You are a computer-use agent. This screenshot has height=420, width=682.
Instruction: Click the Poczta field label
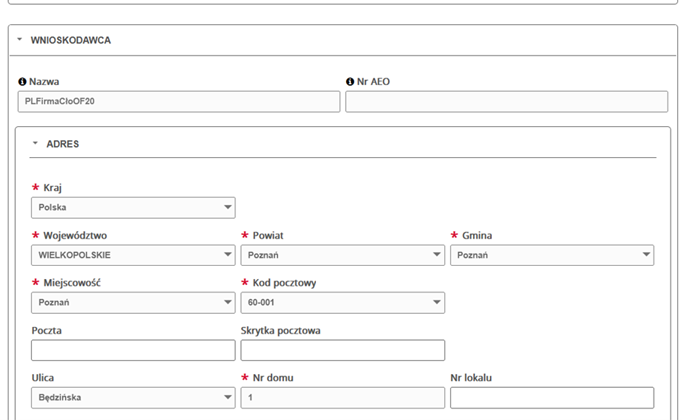[x=47, y=330]
